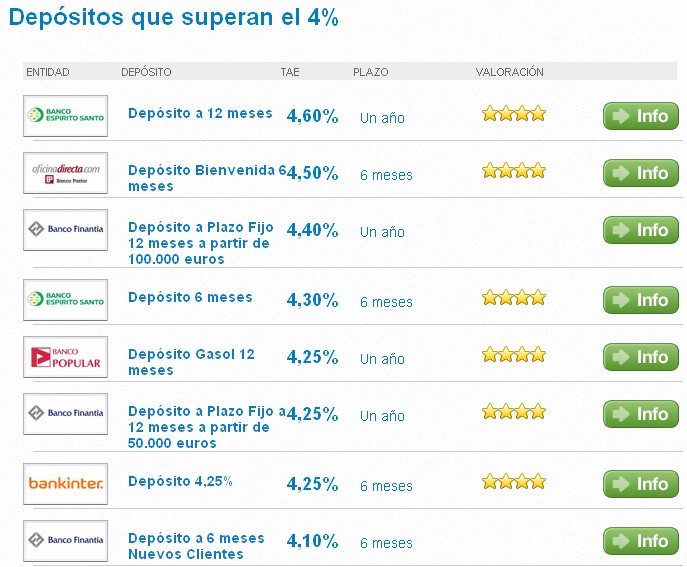The width and height of the screenshot is (687, 567).
Task: Click Banco Finantia logo for Nuevos Clientes deposit
Action: tap(65, 540)
